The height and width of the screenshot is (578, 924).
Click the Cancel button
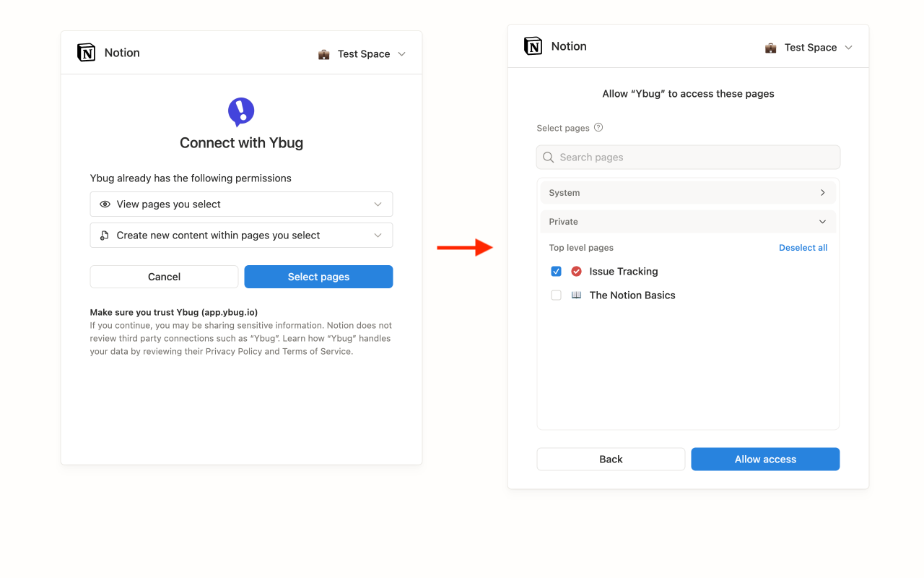[164, 277]
